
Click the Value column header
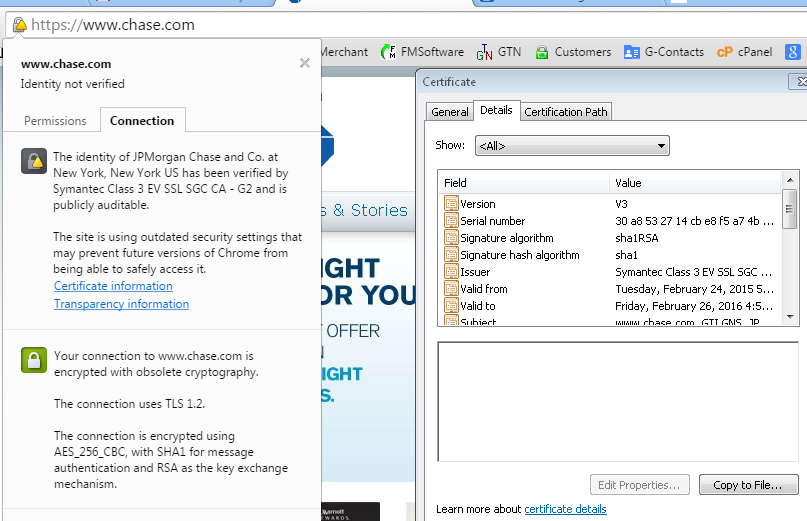[695, 183]
